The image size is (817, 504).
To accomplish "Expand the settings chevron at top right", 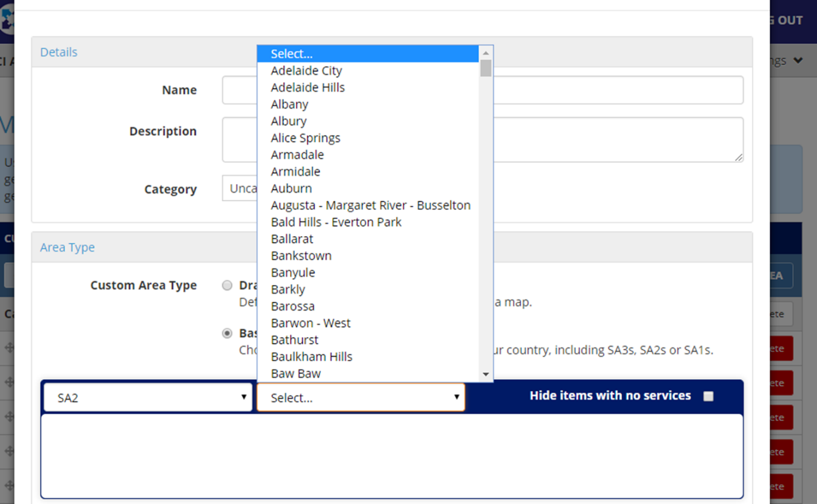I will (798, 60).
